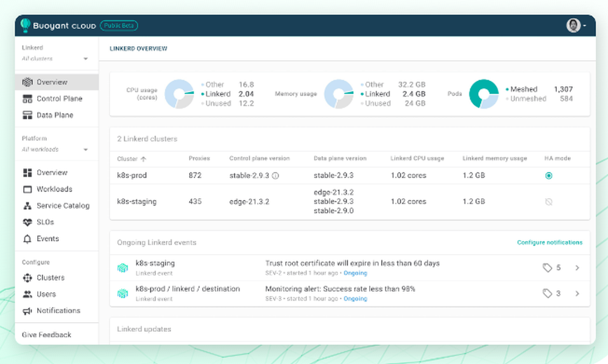Expand the monitoring alert event with the chevron
The width and height of the screenshot is (608, 364).
[577, 293]
